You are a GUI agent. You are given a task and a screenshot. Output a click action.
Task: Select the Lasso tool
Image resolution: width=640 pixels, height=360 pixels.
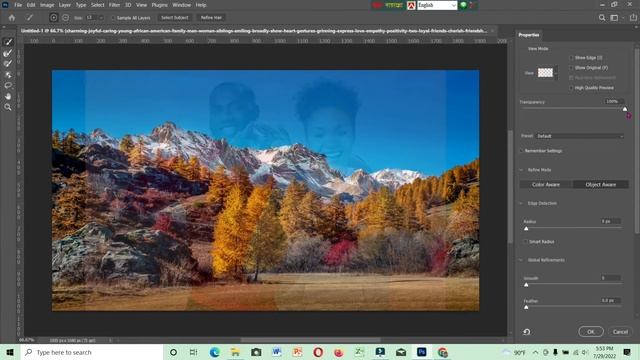coord(8,85)
